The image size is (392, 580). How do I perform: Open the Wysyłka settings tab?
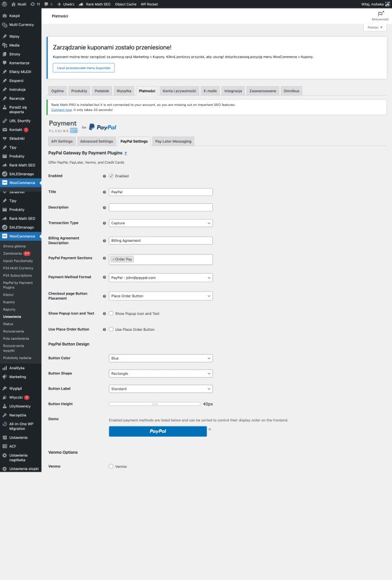(x=124, y=91)
